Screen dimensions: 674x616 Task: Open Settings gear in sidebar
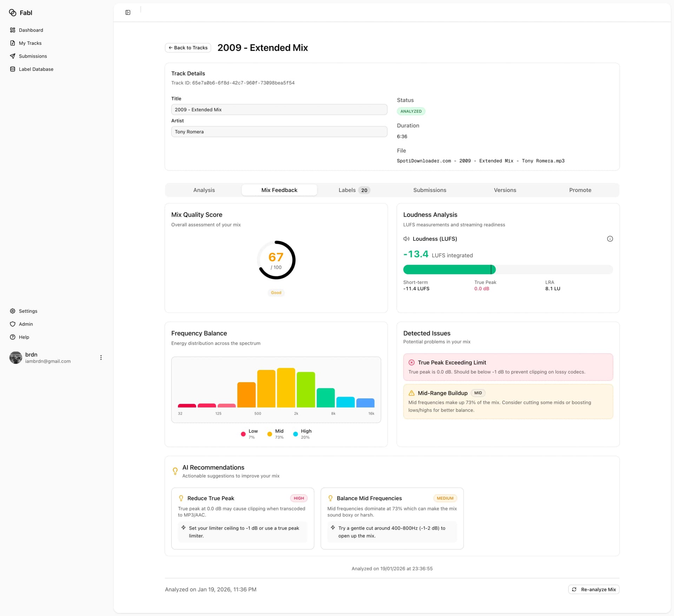coord(13,311)
